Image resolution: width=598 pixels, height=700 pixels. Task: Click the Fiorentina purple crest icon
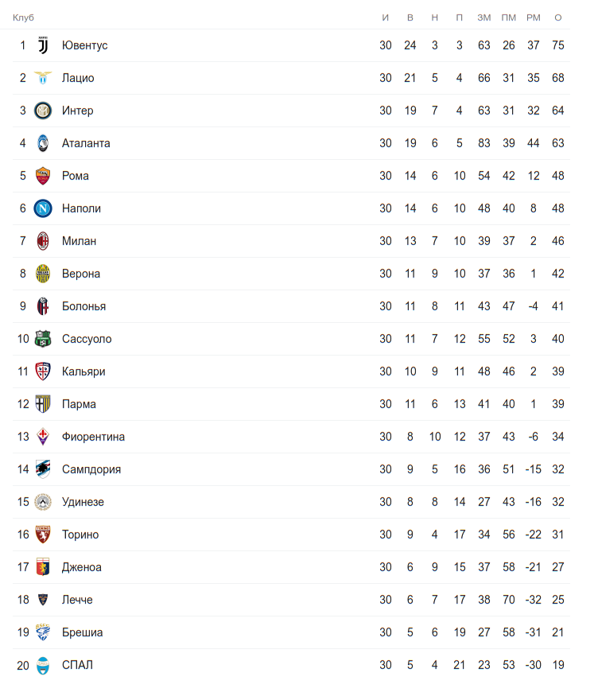[43, 437]
